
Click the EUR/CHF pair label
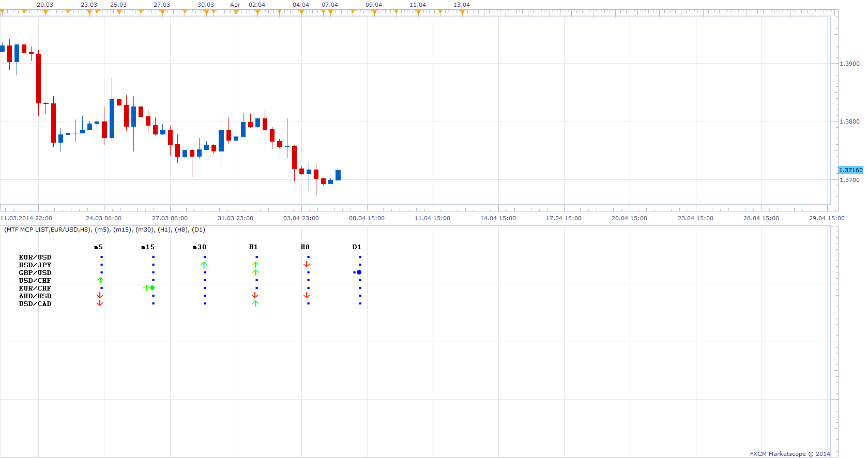[35, 288]
